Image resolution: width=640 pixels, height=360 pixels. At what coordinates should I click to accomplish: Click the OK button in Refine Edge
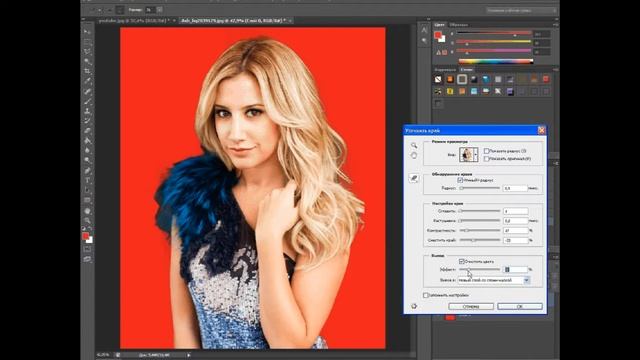520,306
